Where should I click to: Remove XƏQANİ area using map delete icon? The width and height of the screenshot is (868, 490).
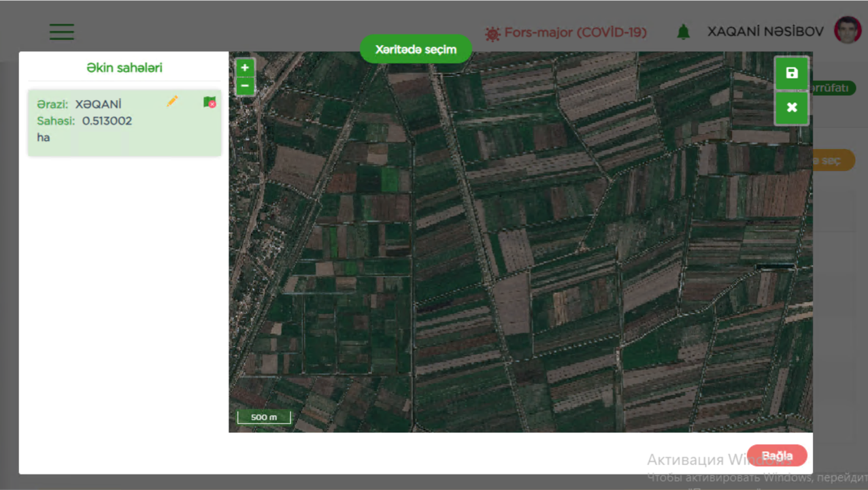pos(210,102)
